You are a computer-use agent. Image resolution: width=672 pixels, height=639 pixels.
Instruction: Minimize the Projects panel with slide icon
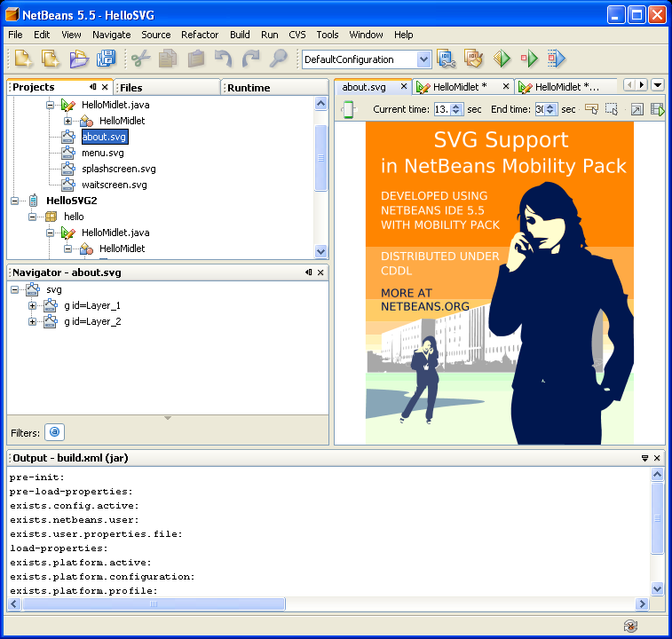click(x=92, y=87)
